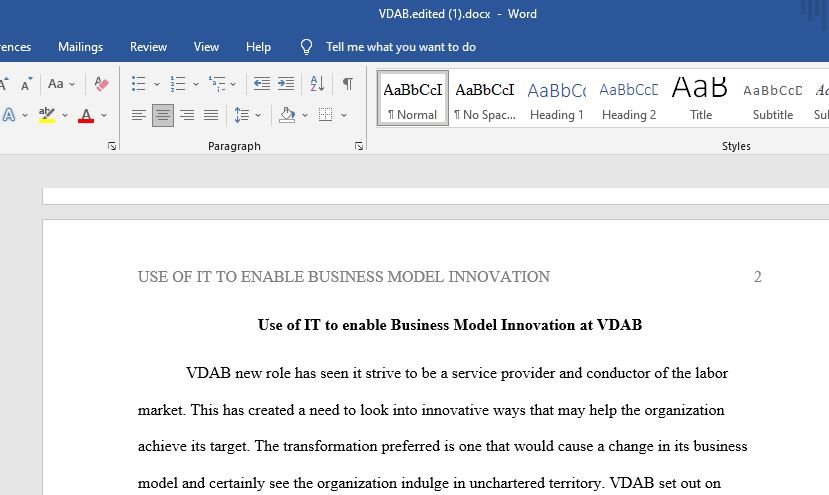Click the Change Case Aa icon
This screenshot has height=495, width=829.
point(56,84)
